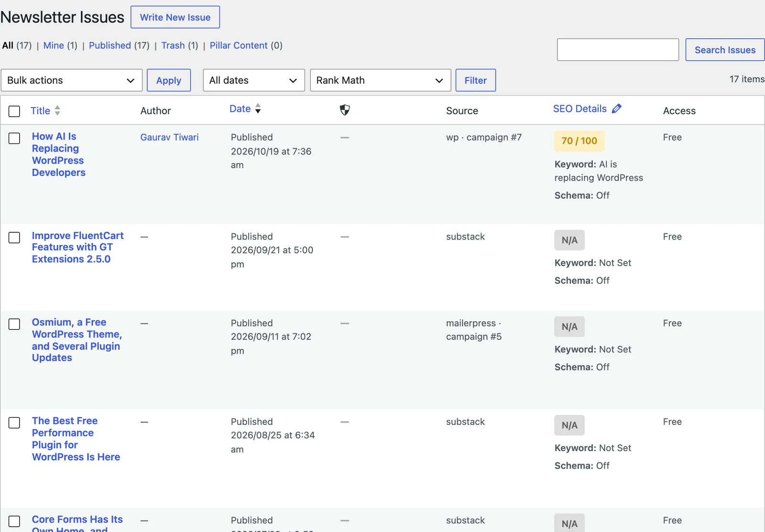Click the shield icon column header
Viewport: 765px width, 532px height.
[345, 110]
